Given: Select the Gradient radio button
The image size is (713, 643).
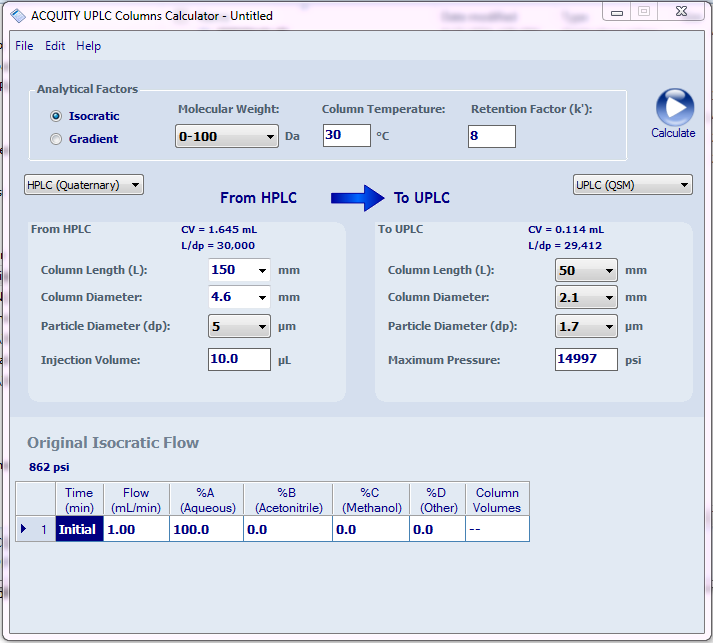Looking at the screenshot, I should point(56,139).
